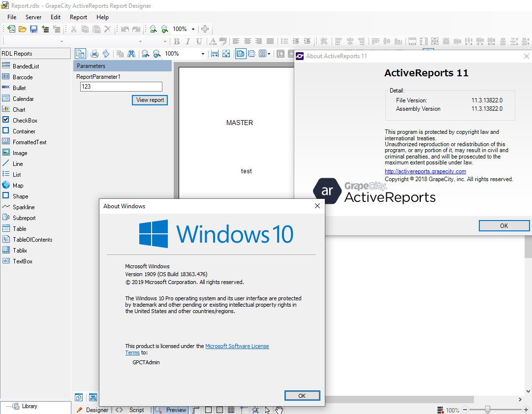The width and height of the screenshot is (532, 414).
Task: Expand the multipage view dropdown arrow
Action: [269, 54]
